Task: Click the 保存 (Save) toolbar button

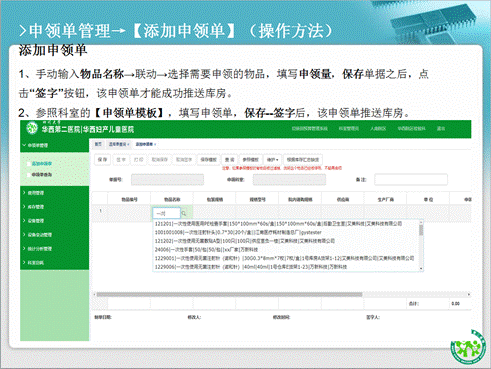Action: 103,160
